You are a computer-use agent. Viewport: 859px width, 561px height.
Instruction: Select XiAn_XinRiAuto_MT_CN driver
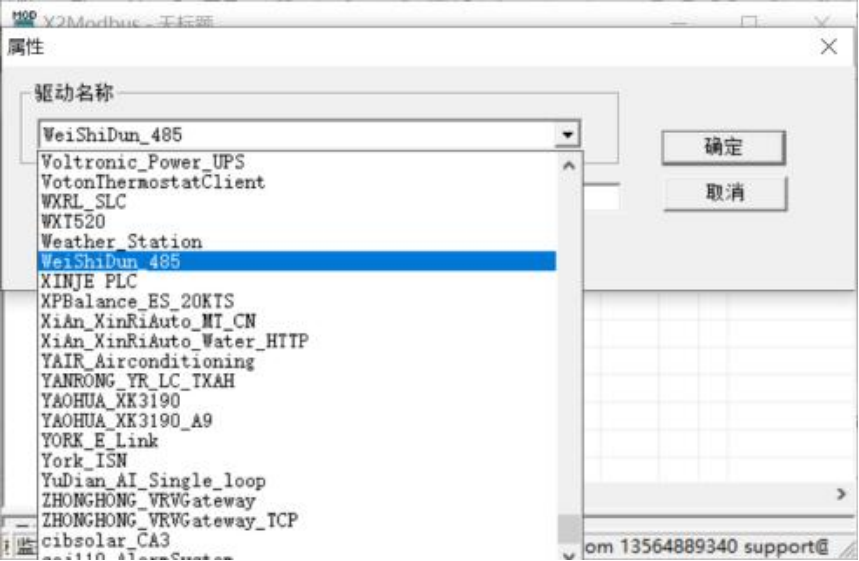(x=297, y=321)
